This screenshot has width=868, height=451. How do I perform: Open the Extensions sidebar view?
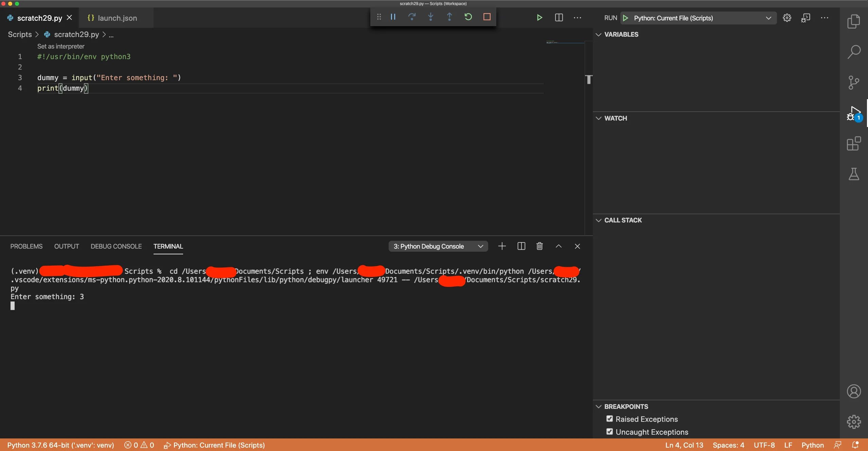[x=853, y=144]
